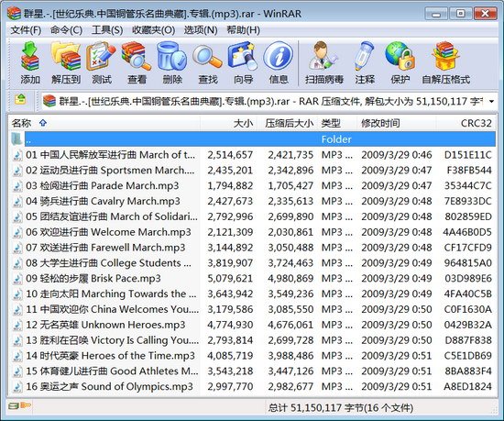The image size is (504, 421).
Task: Click status bar total 51,150,117 字节
Action: coord(340,408)
